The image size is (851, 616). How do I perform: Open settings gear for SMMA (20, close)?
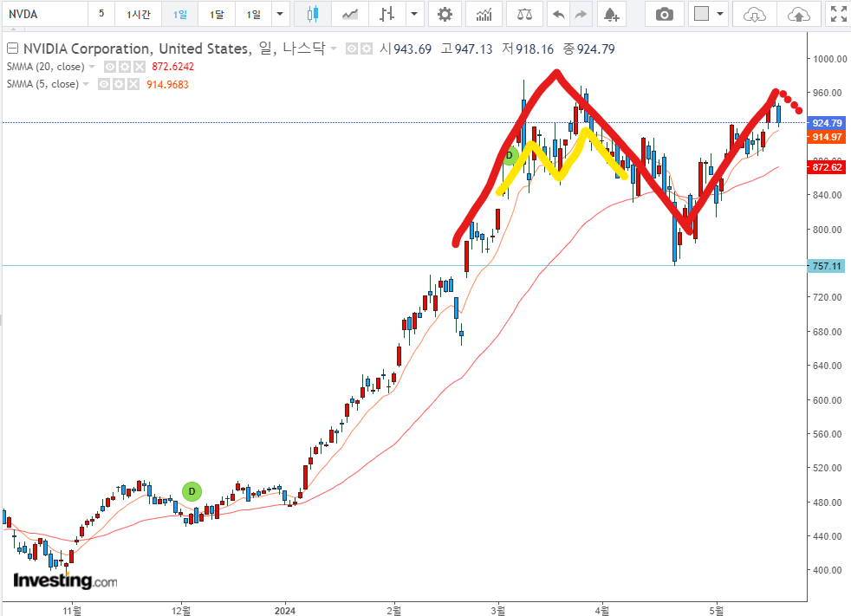pos(125,67)
